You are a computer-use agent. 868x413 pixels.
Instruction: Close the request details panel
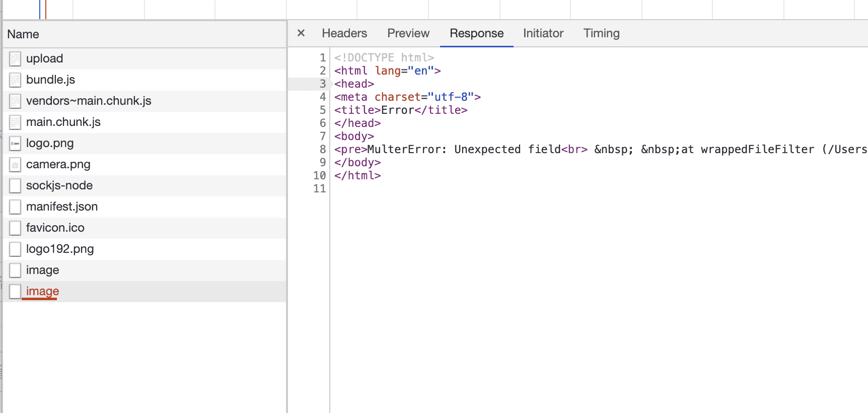click(x=301, y=33)
